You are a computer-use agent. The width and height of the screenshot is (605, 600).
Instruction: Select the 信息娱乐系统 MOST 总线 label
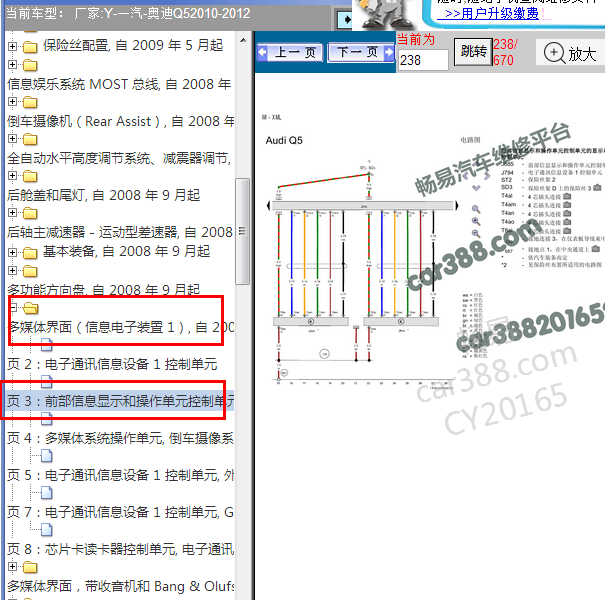click(119, 84)
